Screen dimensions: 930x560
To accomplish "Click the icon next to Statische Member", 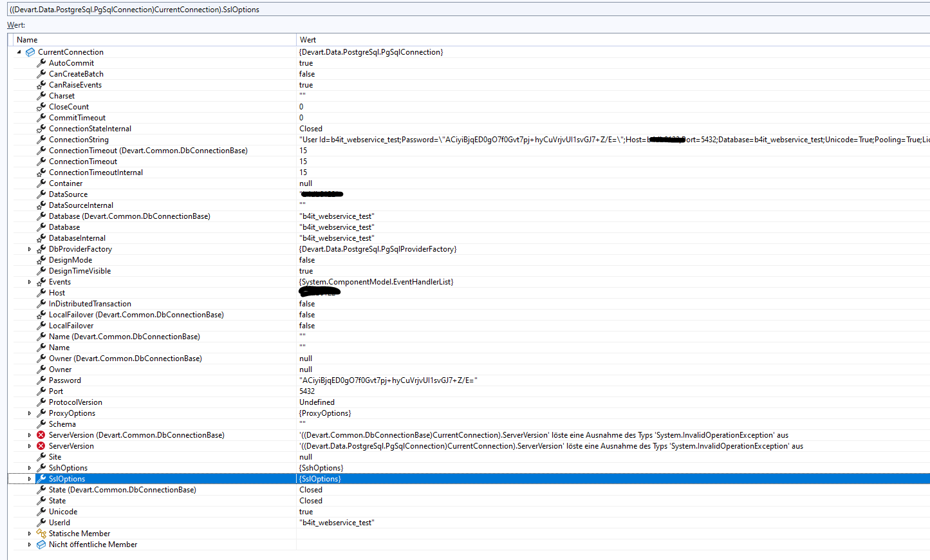I will 41,534.
